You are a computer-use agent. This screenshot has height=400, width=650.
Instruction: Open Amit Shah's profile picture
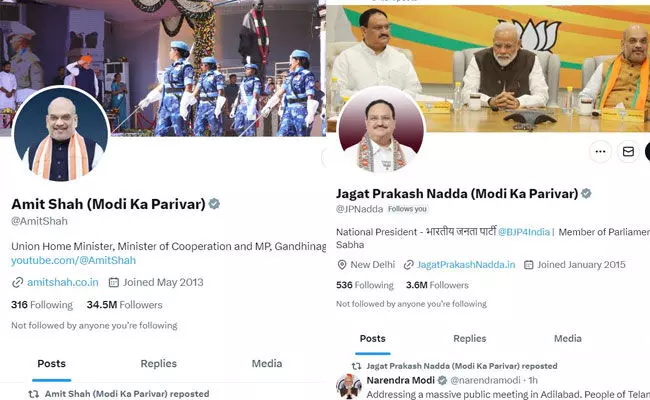[61, 134]
